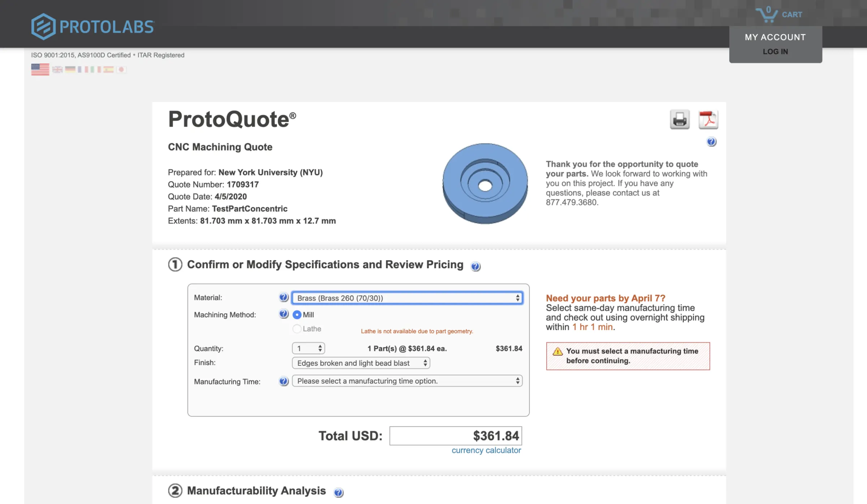
Task: Select the Lathe machining method
Action: coord(297,329)
